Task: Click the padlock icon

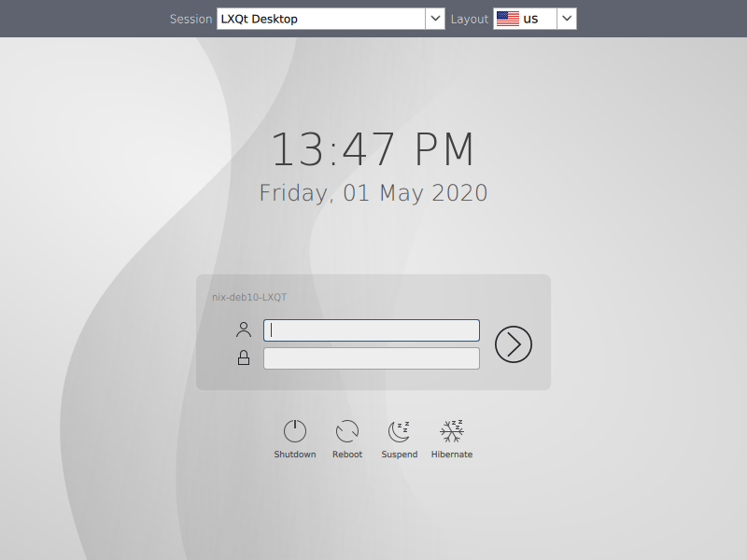Action: pyautogui.click(x=244, y=357)
